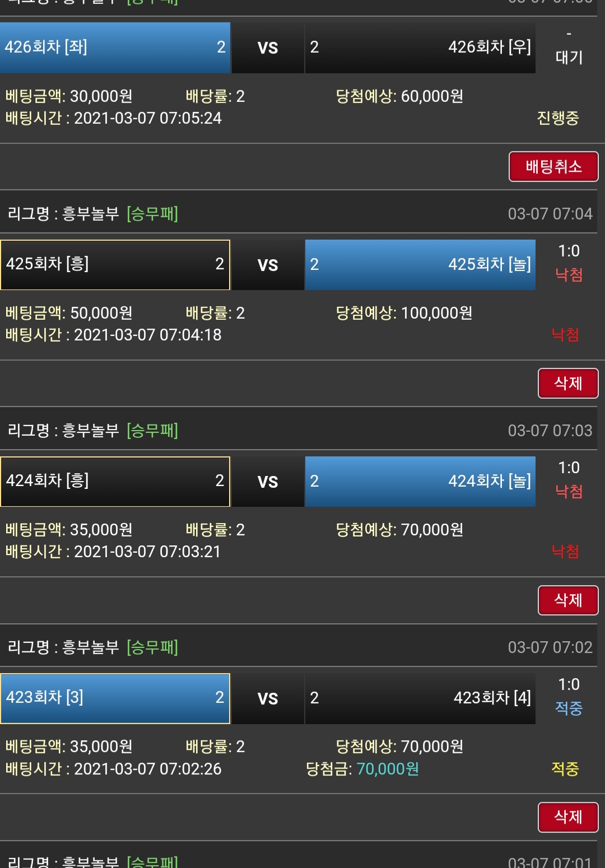This screenshot has height=868, width=605.
Task: Click the 진행중 status label
Action: click(557, 118)
